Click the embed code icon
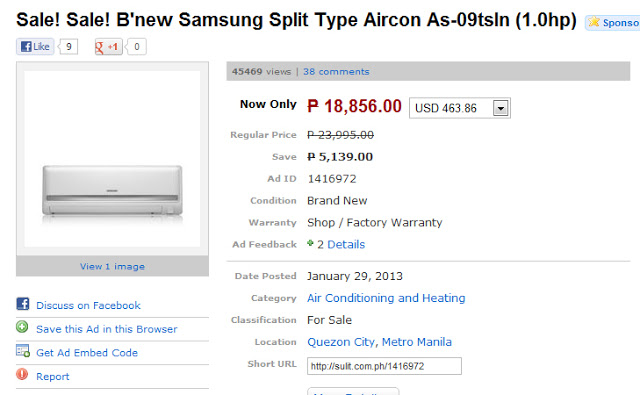This screenshot has width=640, height=395. [23, 351]
